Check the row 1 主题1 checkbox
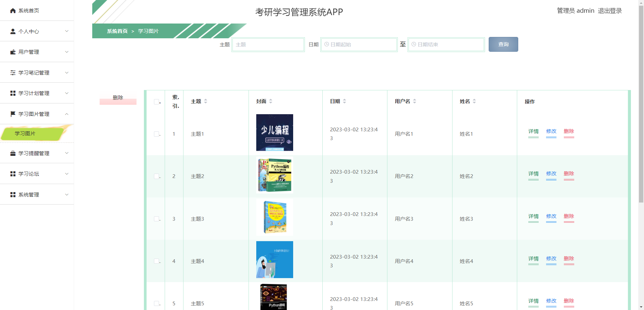Image resolution: width=644 pixels, height=310 pixels. tap(156, 134)
